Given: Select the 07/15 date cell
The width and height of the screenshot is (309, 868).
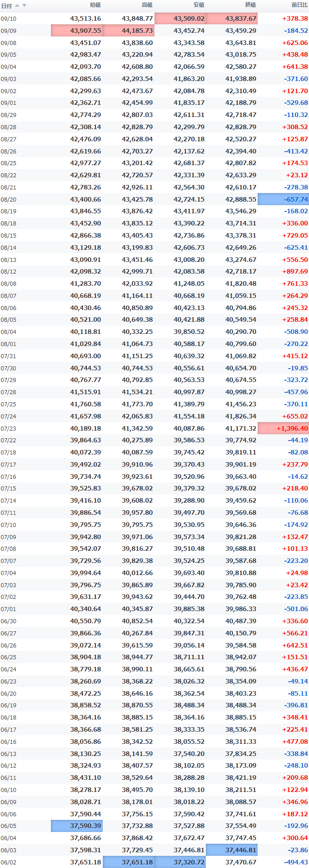Looking at the screenshot, I should point(8,489).
